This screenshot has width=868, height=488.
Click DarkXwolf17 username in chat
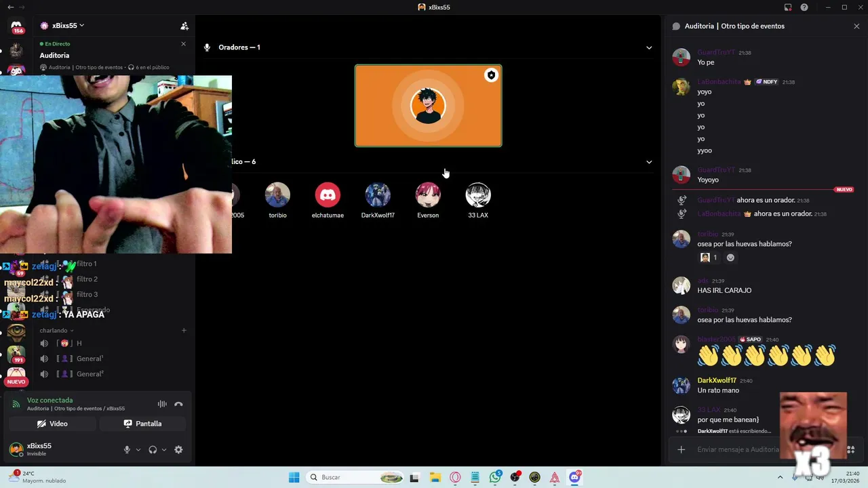click(717, 380)
